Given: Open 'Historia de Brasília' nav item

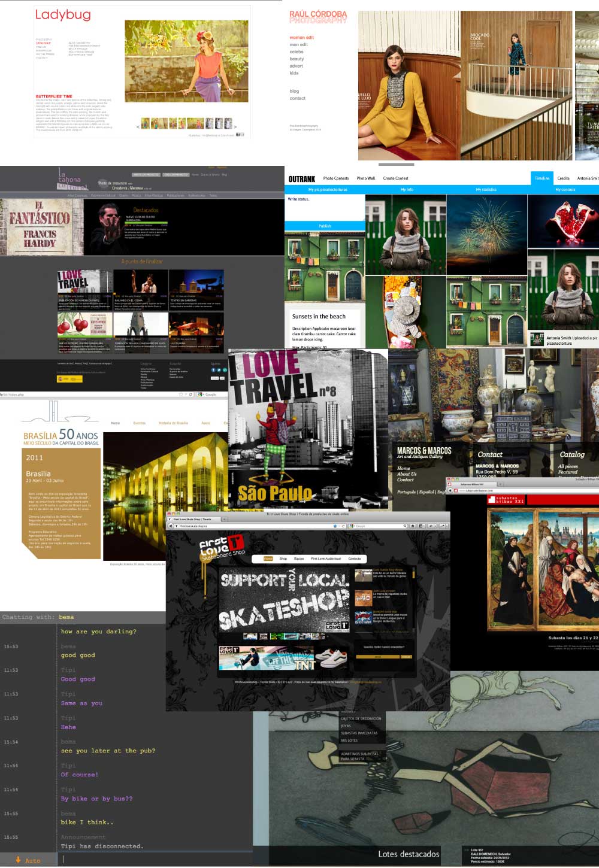Looking at the screenshot, I should pyautogui.click(x=173, y=423).
